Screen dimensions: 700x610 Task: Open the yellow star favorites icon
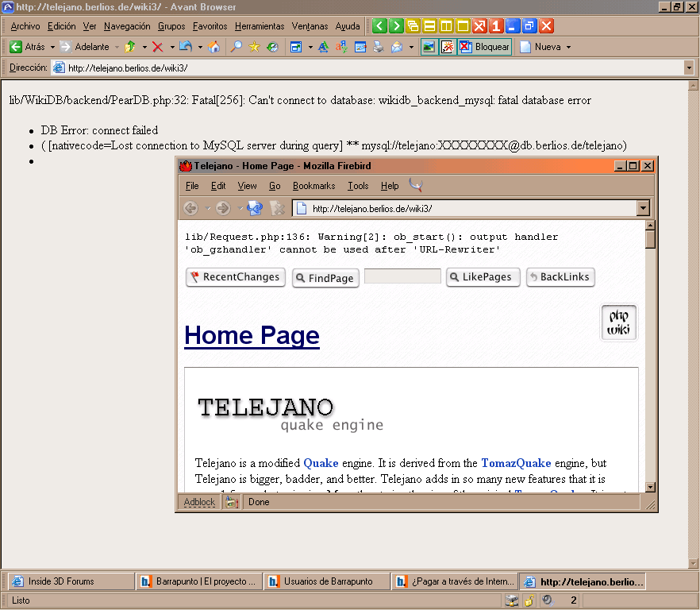click(255, 47)
